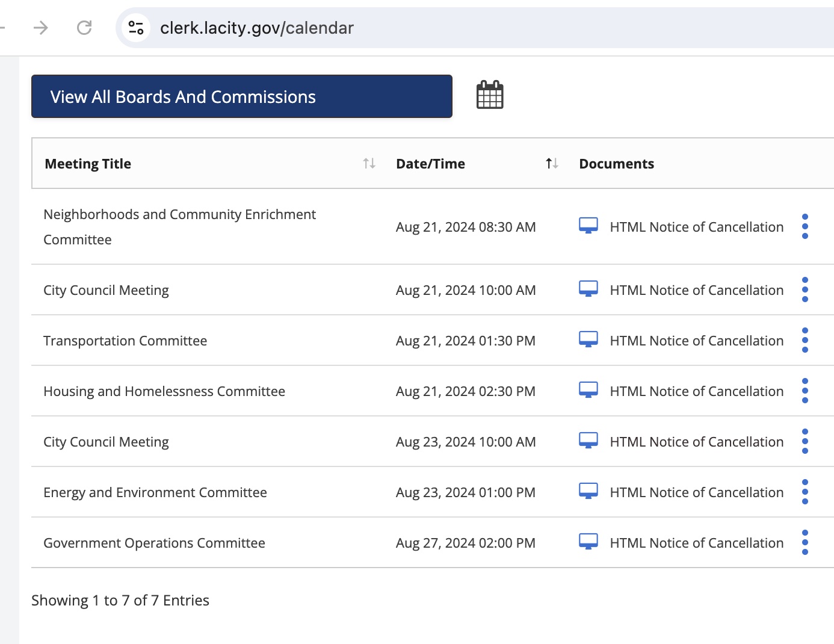
Task: Open Housing and Homelessness HTML Notice of Cancellation
Action: tap(696, 391)
